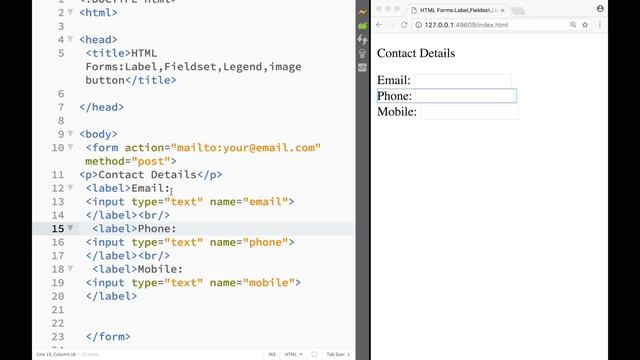
Task: Open a new browser tab
Action: coord(518,11)
